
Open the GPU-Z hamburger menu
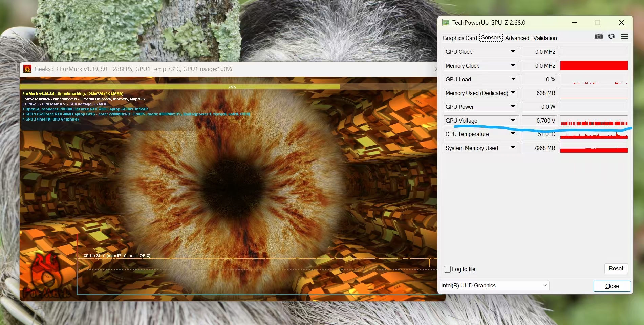click(x=624, y=36)
